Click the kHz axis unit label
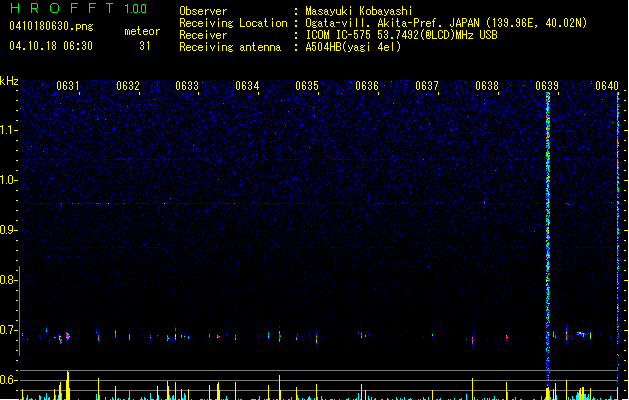The width and height of the screenshot is (629, 400). pos(9,81)
